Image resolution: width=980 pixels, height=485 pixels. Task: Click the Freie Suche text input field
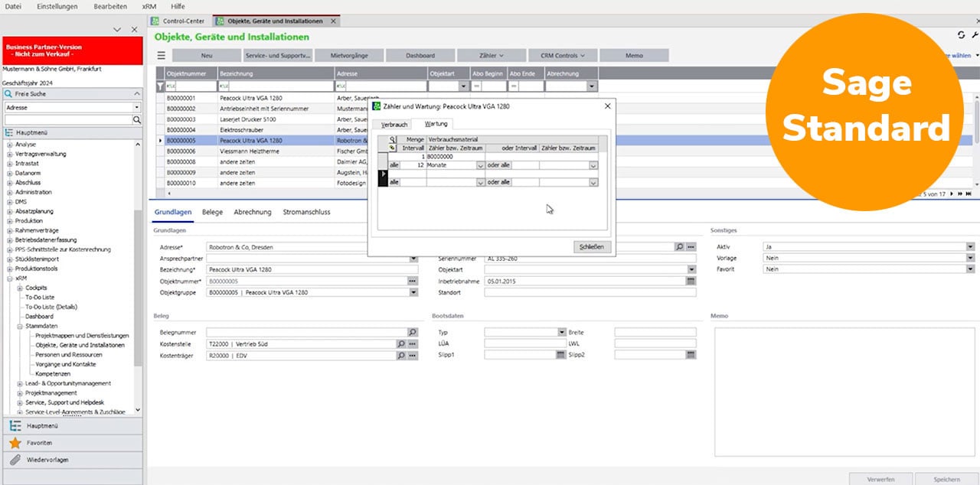coord(68,120)
